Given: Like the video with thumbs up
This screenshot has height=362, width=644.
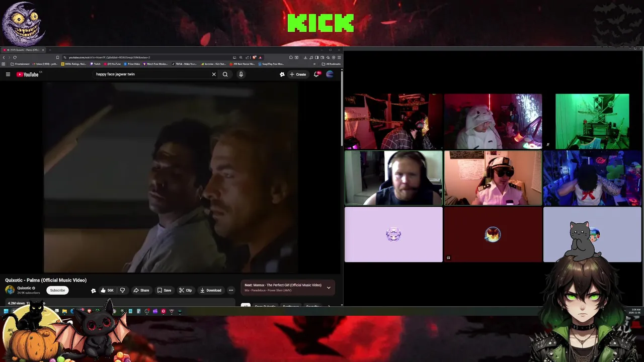Looking at the screenshot, I should pyautogui.click(x=107, y=290).
